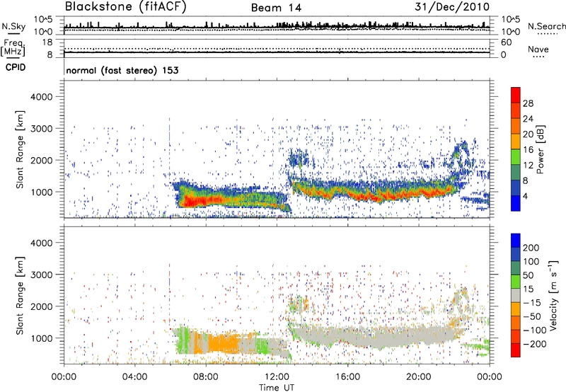Screen dimensions: 566x392
Task: Click the 31/Dec/2010 date text
Action: (x=452, y=7)
